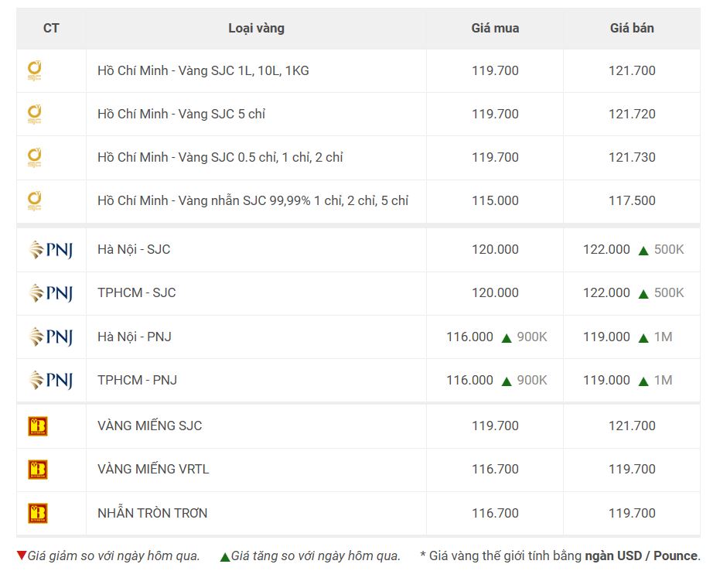The image size is (713, 588).
Task: Select Hồ Chí Minh - Vàng SJC 0.5 chỉ row text
Action: pos(220,157)
